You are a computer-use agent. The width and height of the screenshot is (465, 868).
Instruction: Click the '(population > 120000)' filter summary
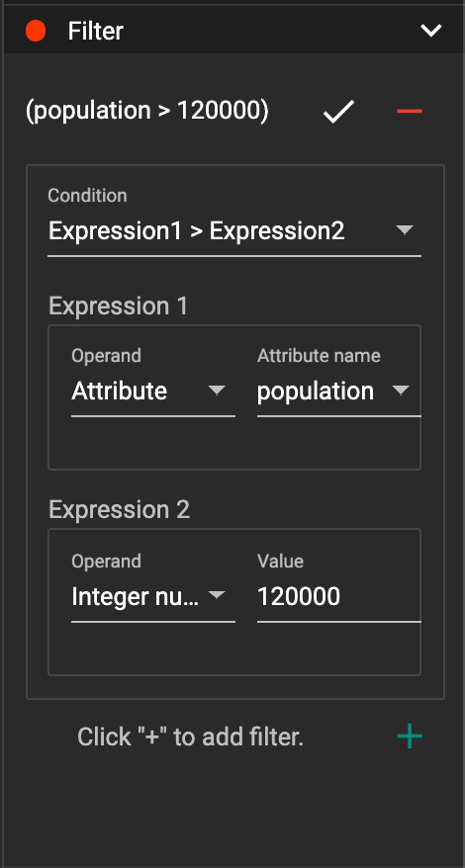click(147, 112)
